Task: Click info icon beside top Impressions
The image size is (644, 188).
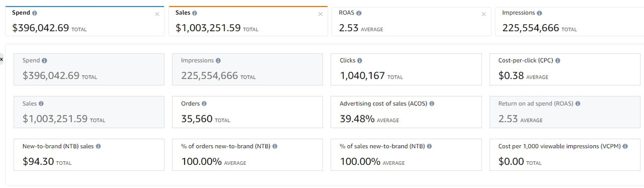Action: [539, 13]
